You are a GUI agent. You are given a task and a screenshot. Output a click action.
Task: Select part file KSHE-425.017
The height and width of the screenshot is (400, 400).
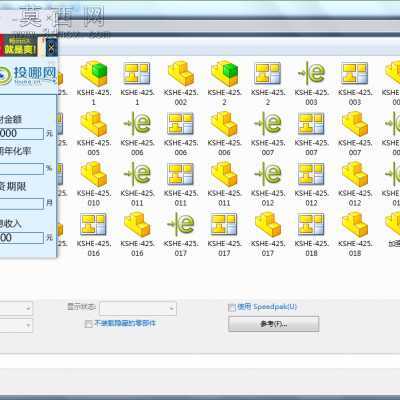pyautogui.click(x=268, y=234)
